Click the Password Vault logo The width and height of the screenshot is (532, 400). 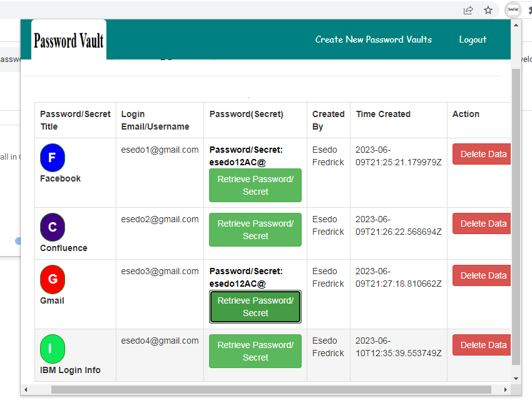[x=69, y=40]
